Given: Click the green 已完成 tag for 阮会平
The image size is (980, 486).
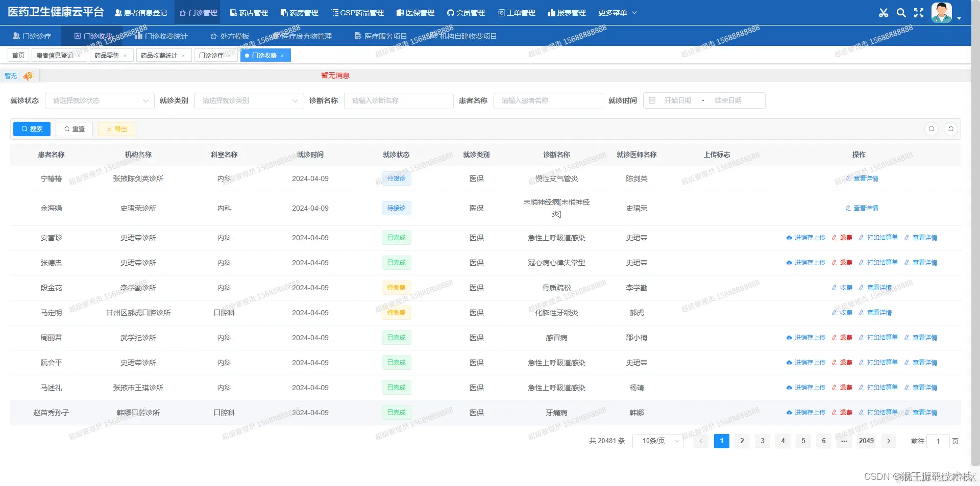Looking at the screenshot, I should point(397,363).
